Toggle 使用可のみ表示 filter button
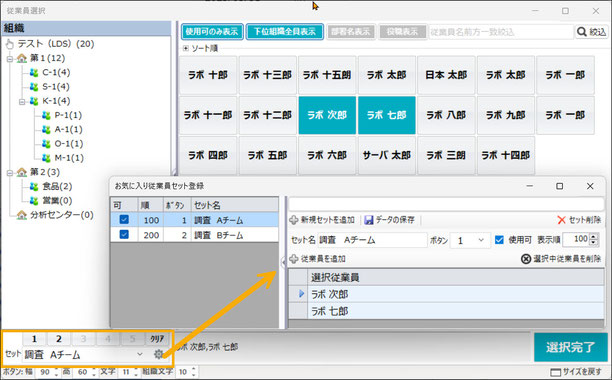 click(212, 32)
